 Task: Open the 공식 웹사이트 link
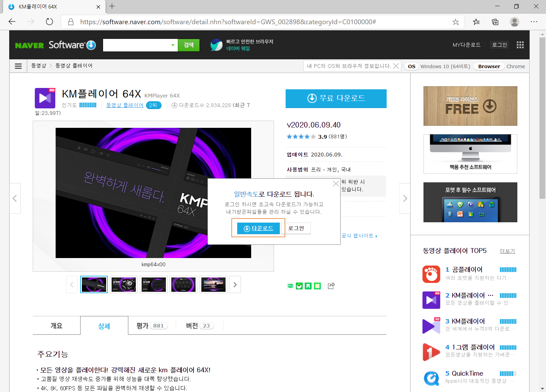pyautogui.click(x=359, y=236)
